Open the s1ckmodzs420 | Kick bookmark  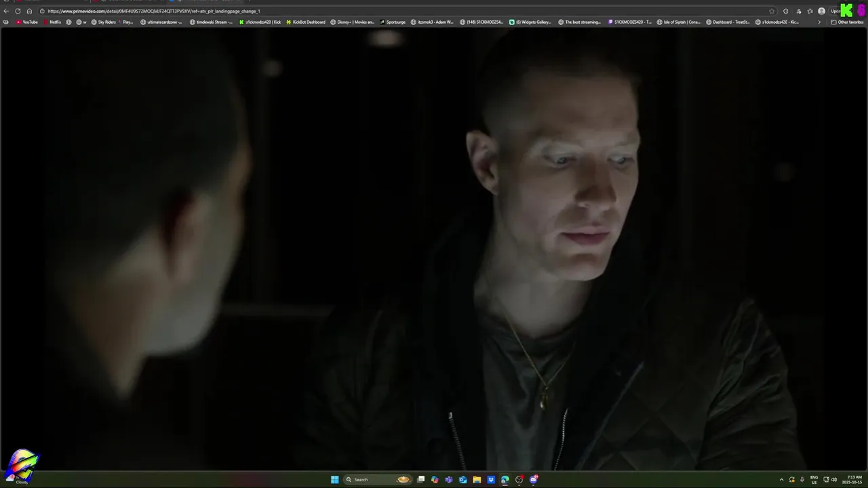point(260,22)
